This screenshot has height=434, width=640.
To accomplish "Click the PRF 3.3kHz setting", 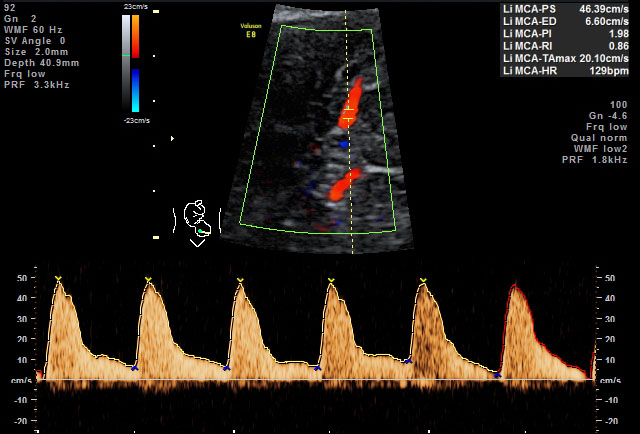I will 37,85.
